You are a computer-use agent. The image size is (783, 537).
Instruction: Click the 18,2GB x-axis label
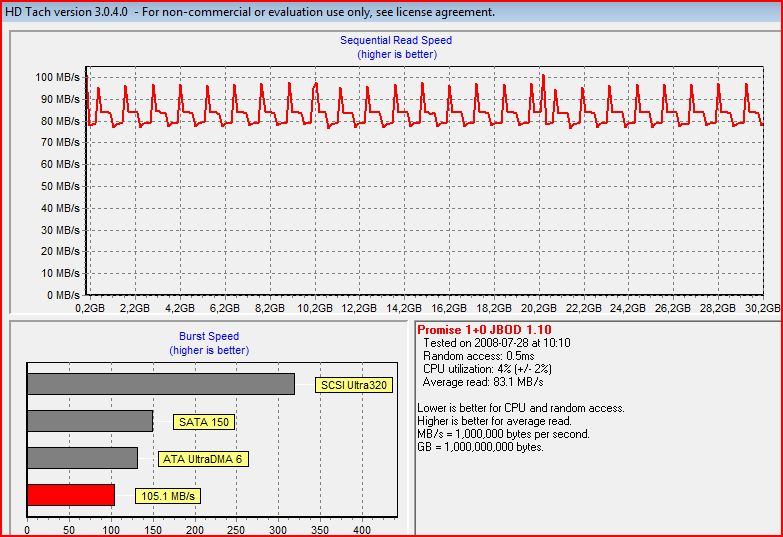[494, 308]
